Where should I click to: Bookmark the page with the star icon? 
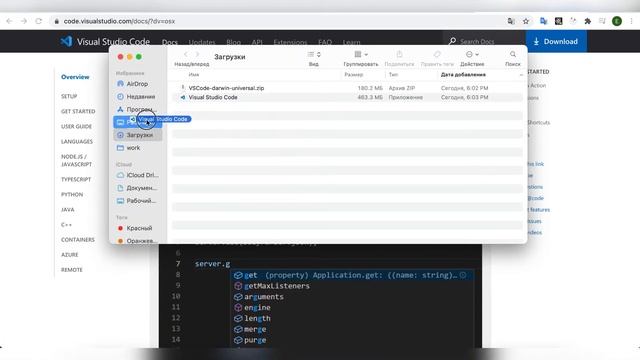click(526, 21)
